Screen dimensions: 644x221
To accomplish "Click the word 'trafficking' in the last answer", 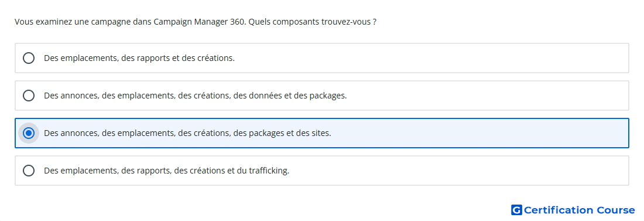I will coord(269,171).
